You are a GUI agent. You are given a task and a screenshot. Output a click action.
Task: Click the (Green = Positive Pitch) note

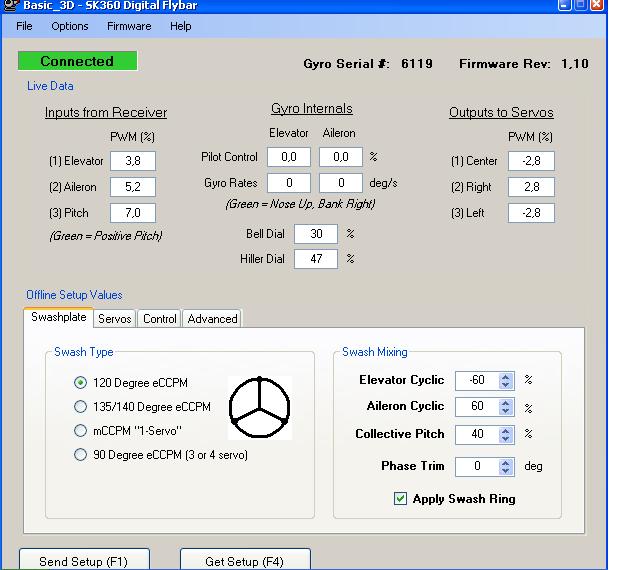point(106,236)
